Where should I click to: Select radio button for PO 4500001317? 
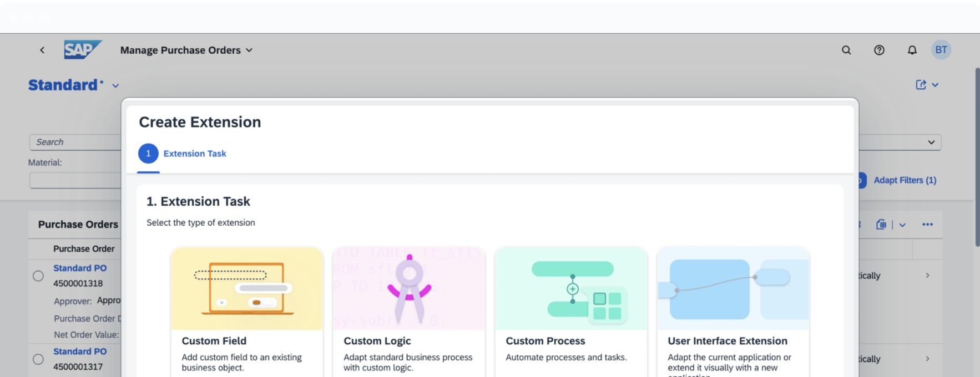pyautogui.click(x=38, y=359)
